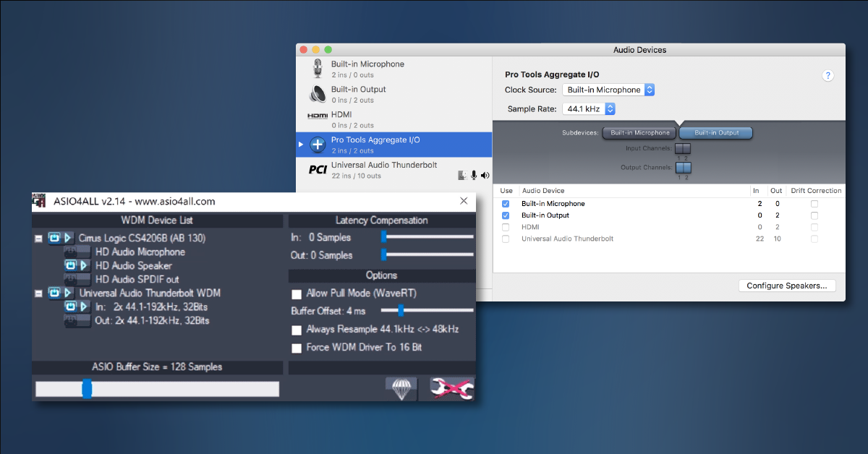Click play arrow beside HD Audio Speaker
The width and height of the screenshot is (868, 454).
84,265
